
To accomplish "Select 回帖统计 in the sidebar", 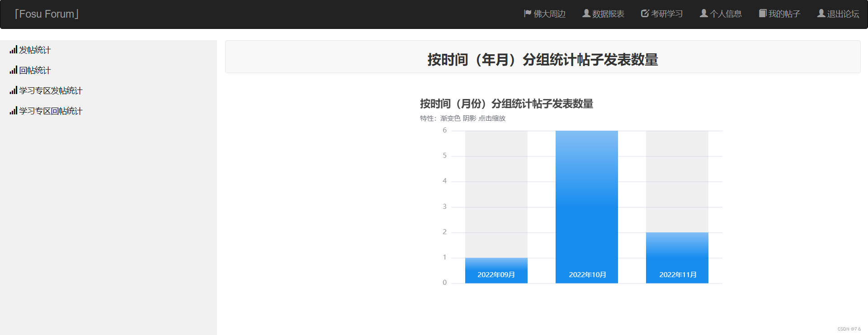I will coord(30,71).
